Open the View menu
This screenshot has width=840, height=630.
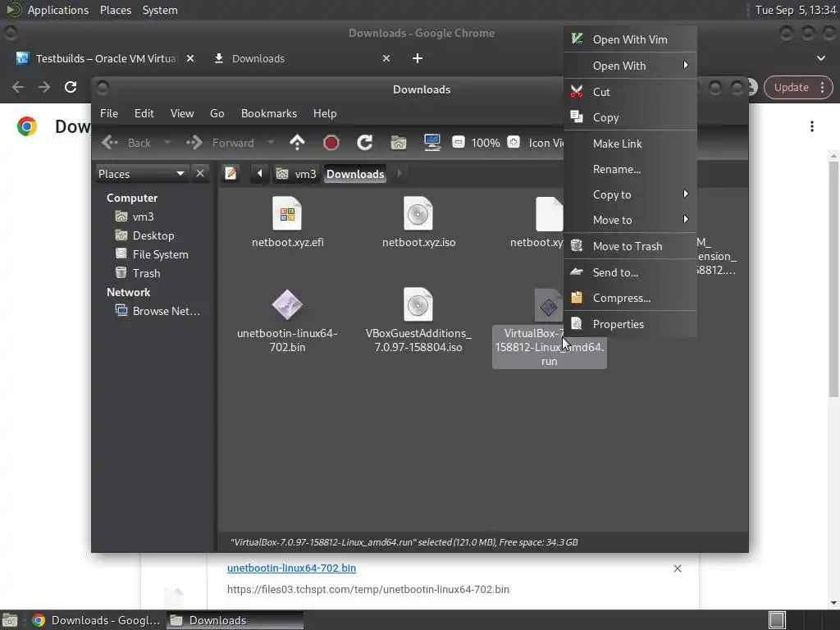[182, 113]
